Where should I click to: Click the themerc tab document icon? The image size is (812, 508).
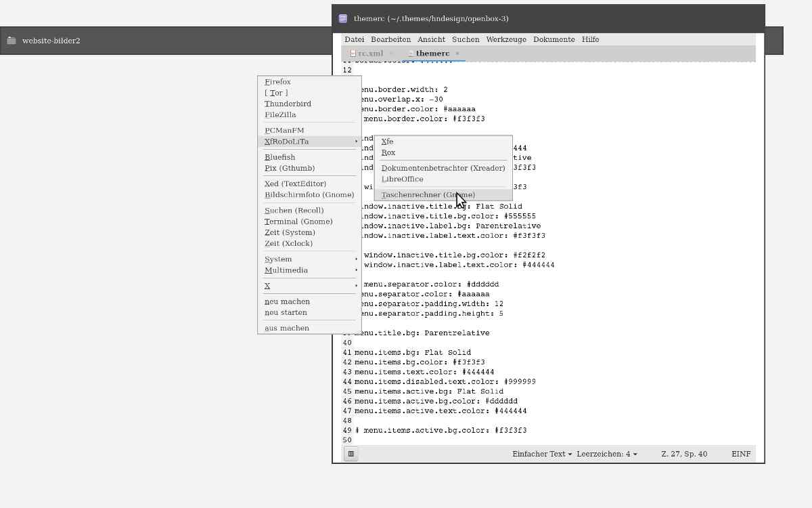pos(411,54)
